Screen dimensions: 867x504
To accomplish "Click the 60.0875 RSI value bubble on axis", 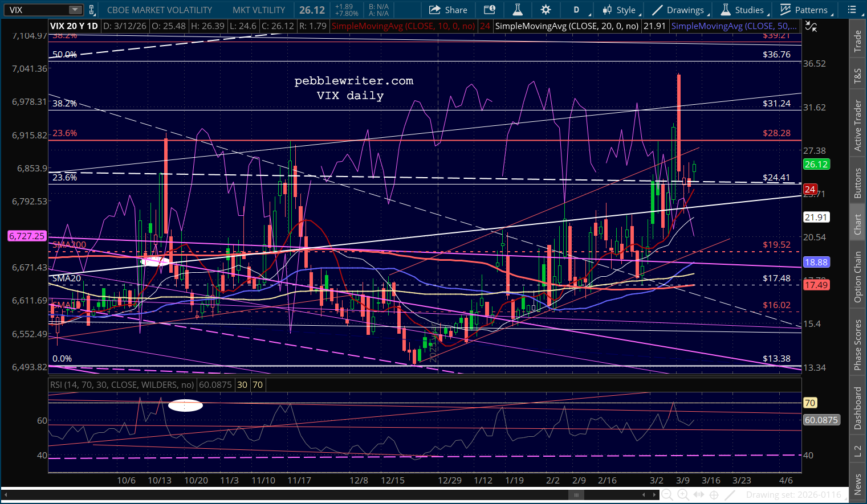I will [821, 420].
